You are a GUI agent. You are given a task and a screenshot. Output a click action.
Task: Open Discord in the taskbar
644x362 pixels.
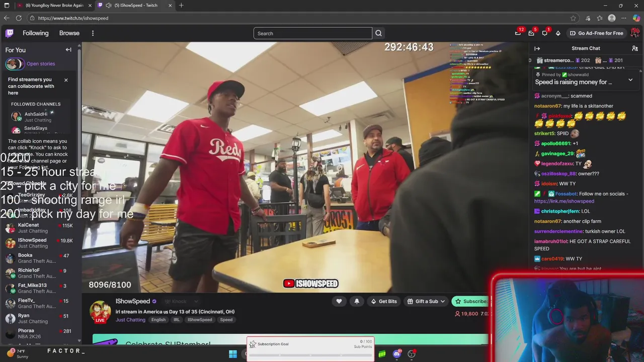point(397,354)
